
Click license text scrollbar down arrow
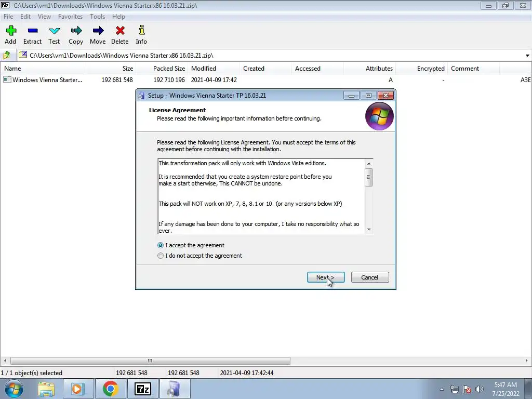point(369,230)
